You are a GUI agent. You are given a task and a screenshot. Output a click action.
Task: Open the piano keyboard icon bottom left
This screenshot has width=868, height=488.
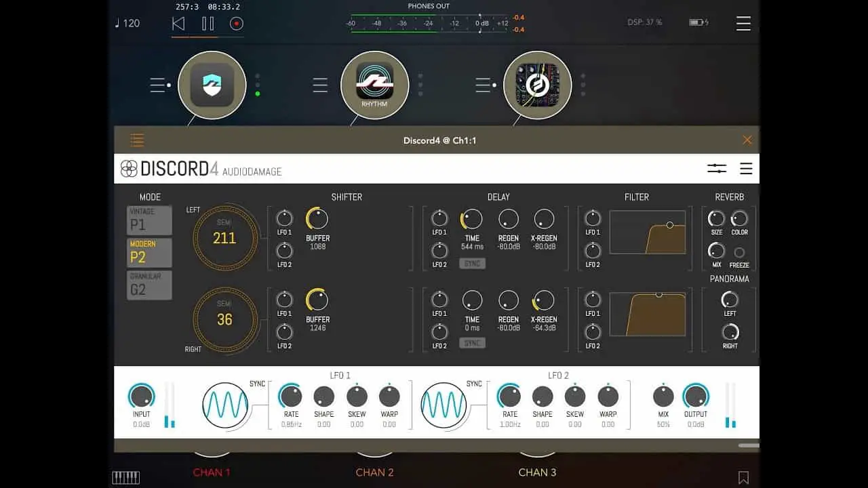tap(125, 476)
